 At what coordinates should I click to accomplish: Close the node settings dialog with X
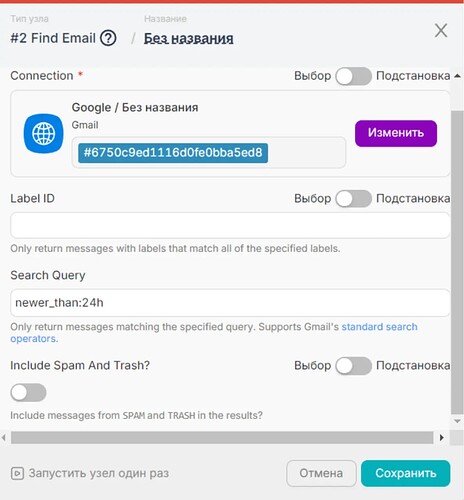pyautogui.click(x=441, y=31)
